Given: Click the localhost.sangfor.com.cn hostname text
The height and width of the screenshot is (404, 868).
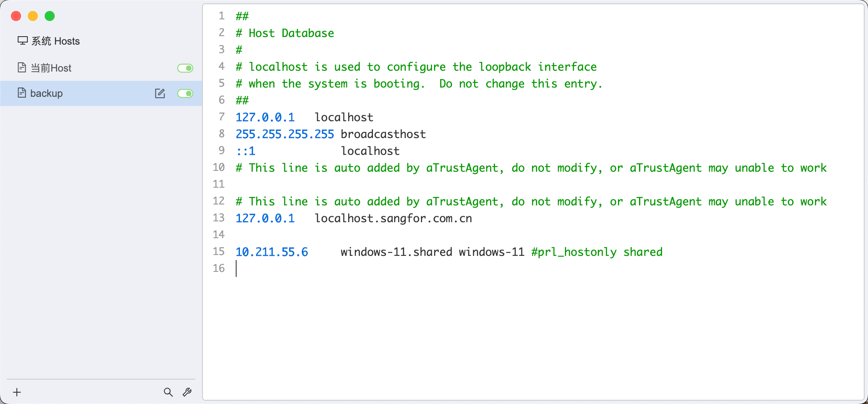Looking at the screenshot, I should [x=393, y=218].
